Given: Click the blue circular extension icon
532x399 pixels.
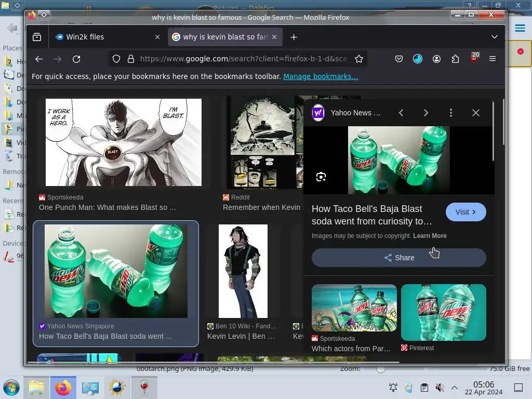Looking at the screenshot, I should [x=418, y=59].
